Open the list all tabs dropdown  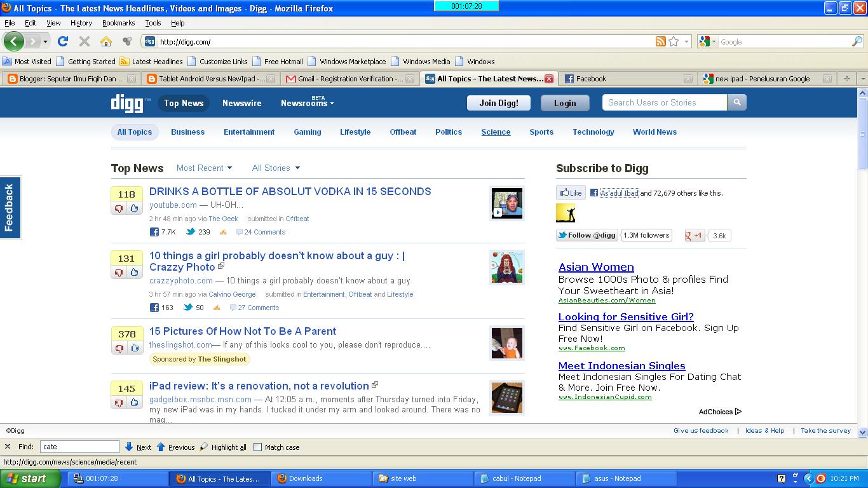coord(863,79)
